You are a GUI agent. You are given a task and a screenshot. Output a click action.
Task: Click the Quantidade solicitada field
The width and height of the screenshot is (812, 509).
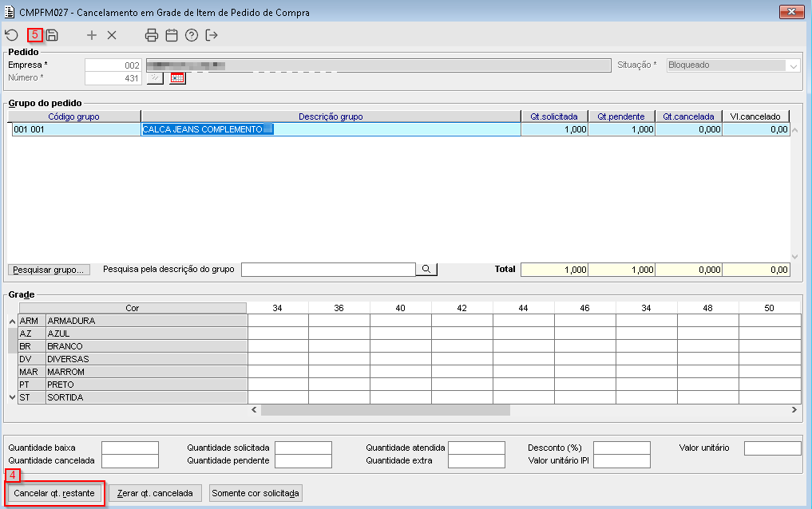pos(303,448)
